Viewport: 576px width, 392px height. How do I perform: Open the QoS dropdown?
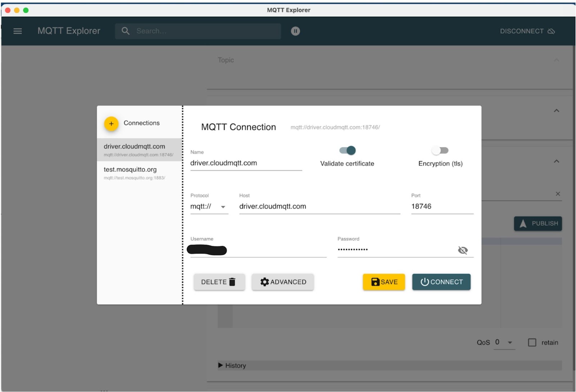pyautogui.click(x=504, y=342)
